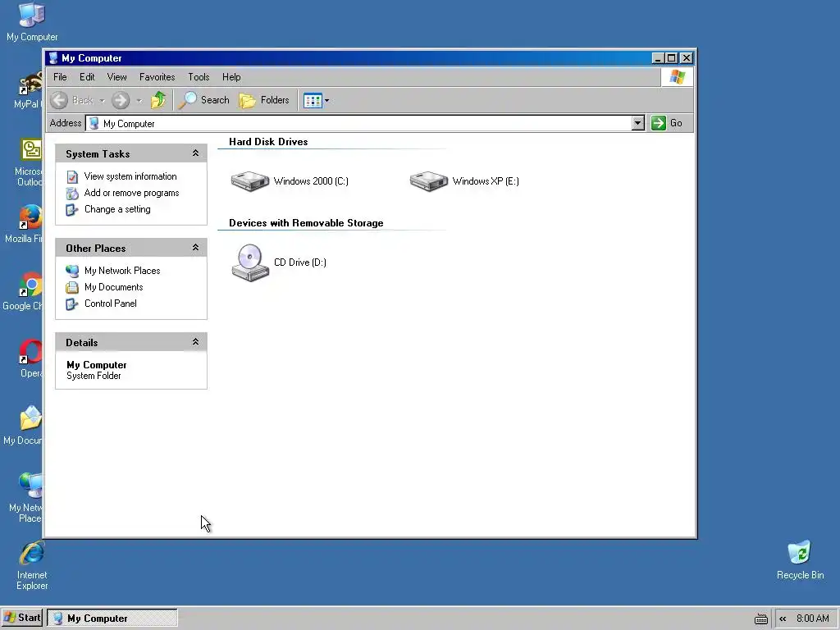Click the Views icon button
Screen dimensions: 840x630
tap(313, 100)
